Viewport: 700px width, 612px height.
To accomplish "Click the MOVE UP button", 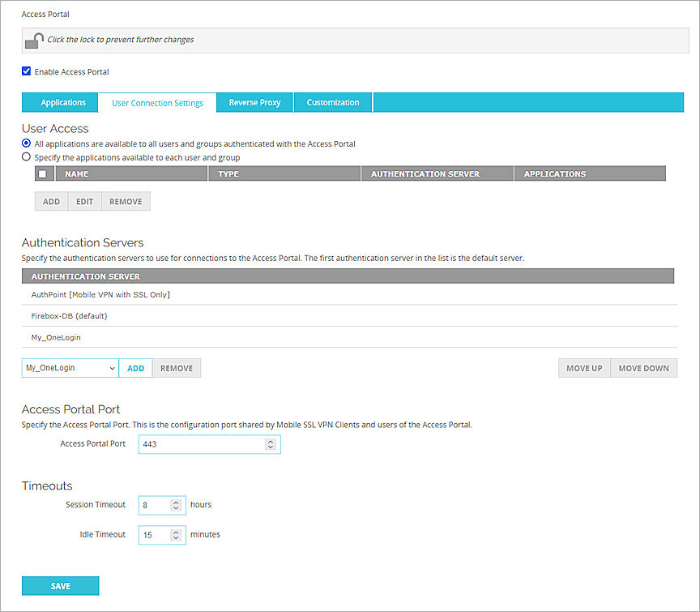I will click(583, 367).
